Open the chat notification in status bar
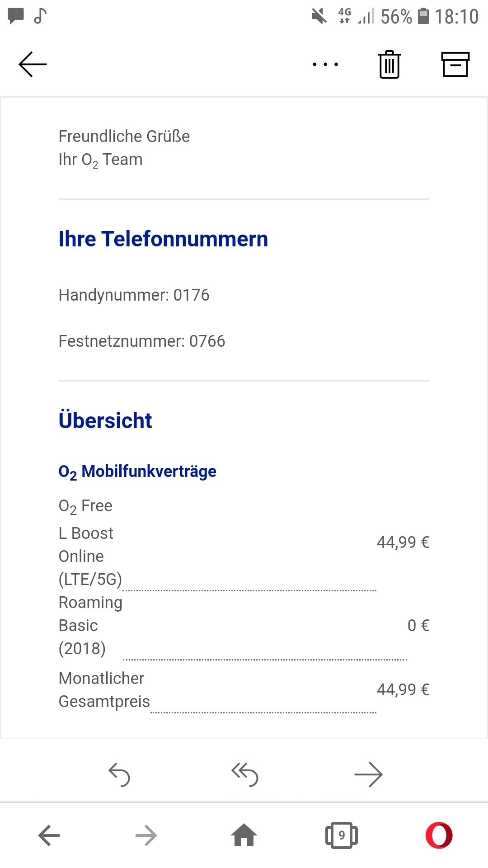Image resolution: width=488 pixels, height=868 pixels. point(16,16)
